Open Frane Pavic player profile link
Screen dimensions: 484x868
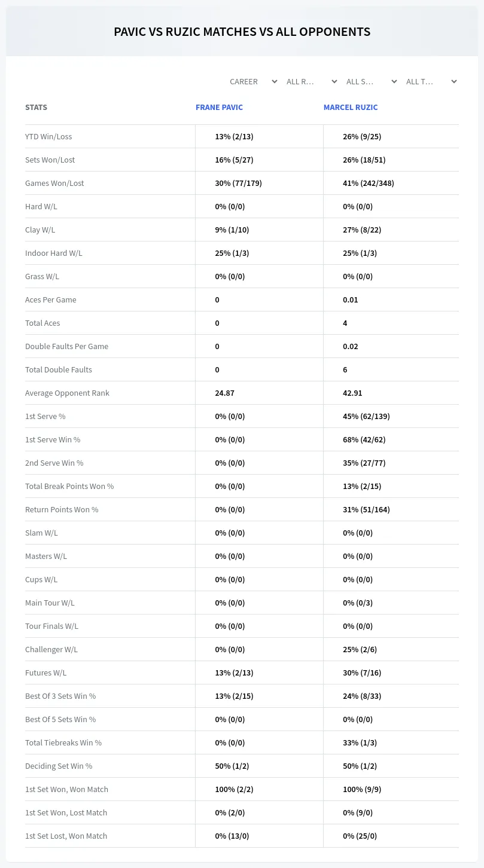(x=219, y=108)
